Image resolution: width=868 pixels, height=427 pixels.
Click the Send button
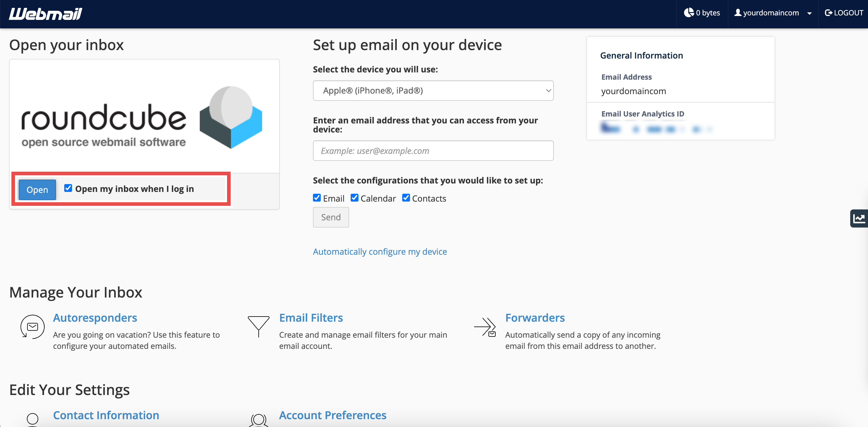tap(330, 217)
